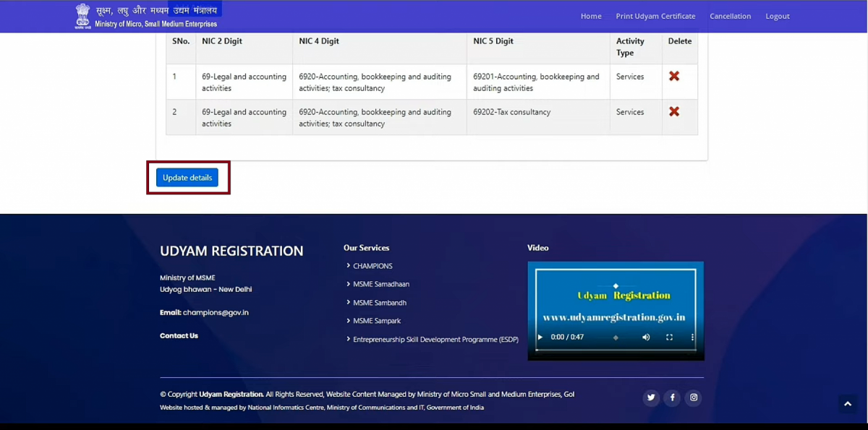The width and height of the screenshot is (868, 430).
Task: Open the Cancellation page
Action: [x=731, y=16]
